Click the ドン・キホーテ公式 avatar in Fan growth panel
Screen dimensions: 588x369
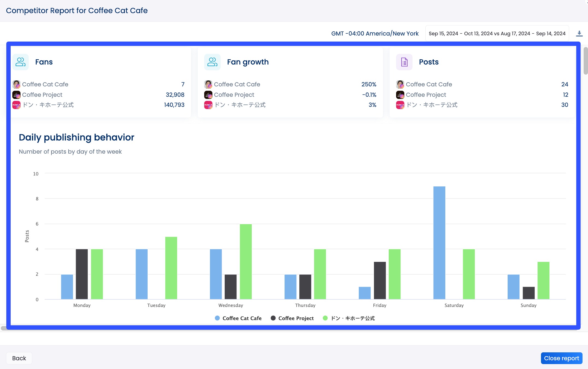[208, 105]
